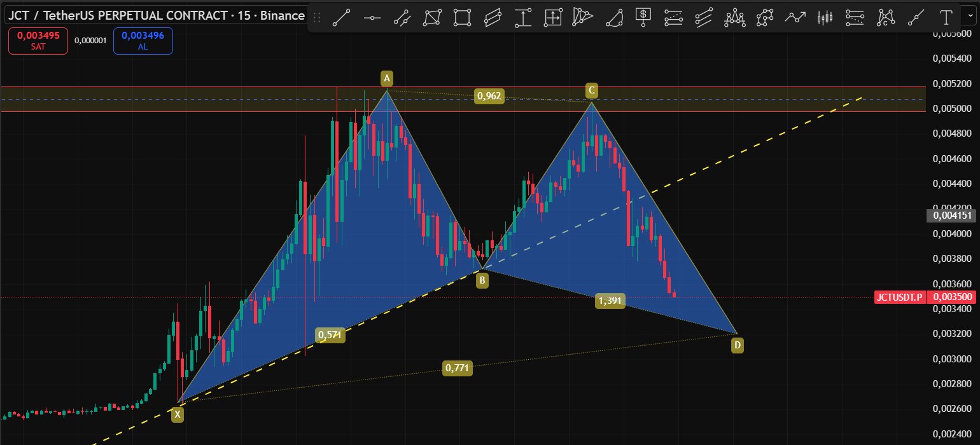The width and height of the screenshot is (980, 445).
Task: Select point D label of the pattern
Action: tap(737, 346)
